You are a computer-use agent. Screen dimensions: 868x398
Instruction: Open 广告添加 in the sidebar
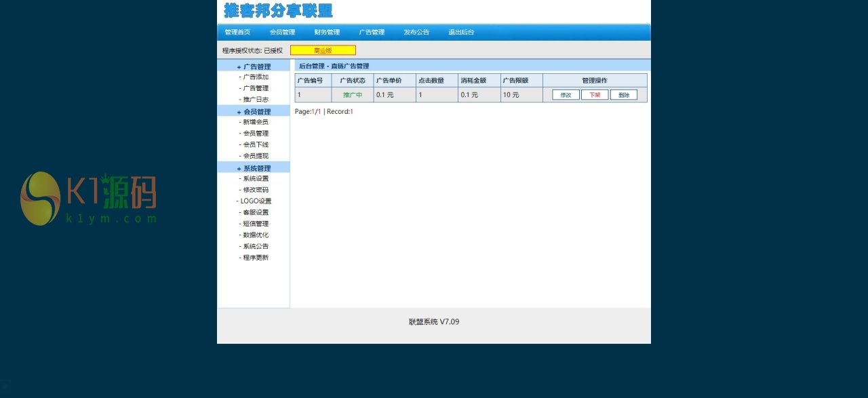point(256,77)
